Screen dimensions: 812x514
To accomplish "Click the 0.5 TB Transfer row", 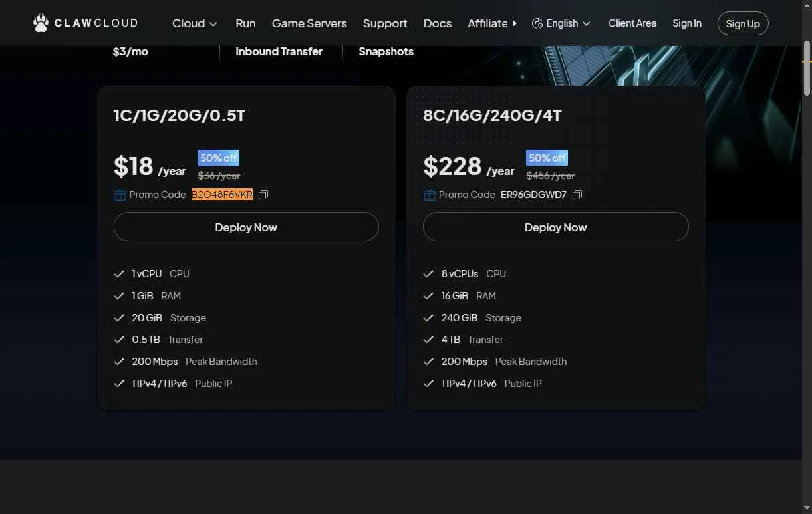I will pyautogui.click(x=158, y=340).
